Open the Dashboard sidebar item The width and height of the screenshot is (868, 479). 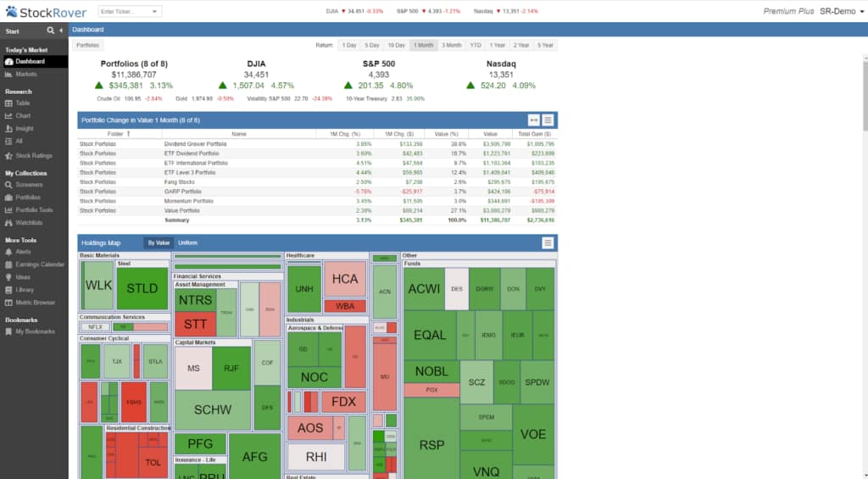tap(34, 62)
